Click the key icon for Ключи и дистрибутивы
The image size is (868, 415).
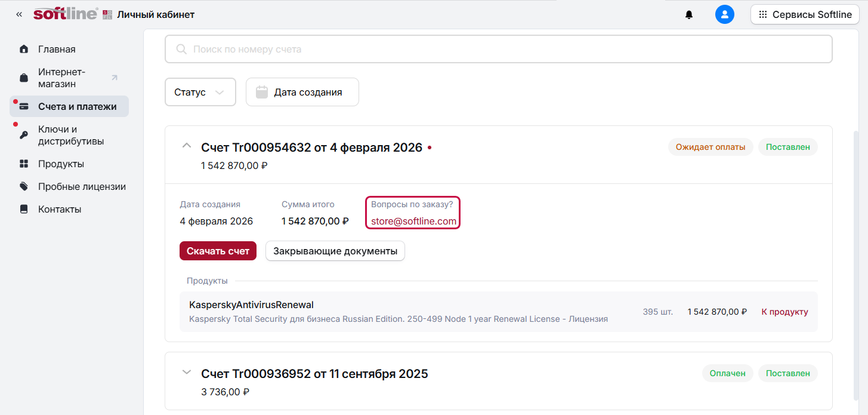pyautogui.click(x=24, y=135)
